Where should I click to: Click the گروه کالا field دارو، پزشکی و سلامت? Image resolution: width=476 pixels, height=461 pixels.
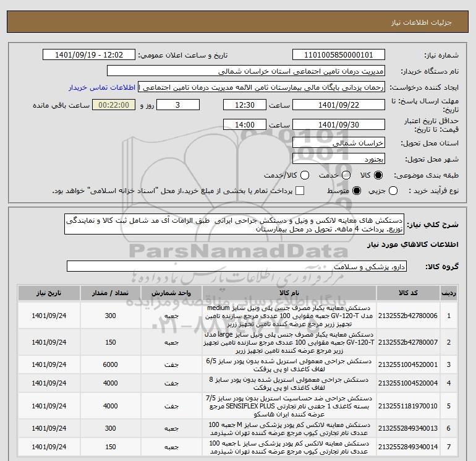(237, 266)
